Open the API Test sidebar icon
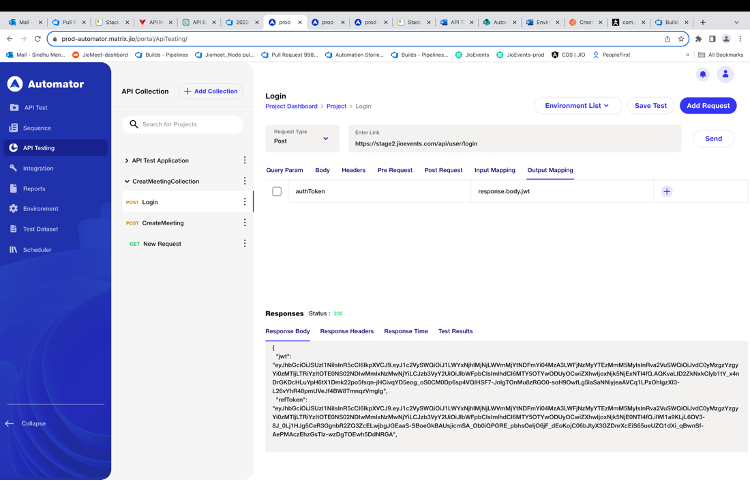 [x=14, y=108]
